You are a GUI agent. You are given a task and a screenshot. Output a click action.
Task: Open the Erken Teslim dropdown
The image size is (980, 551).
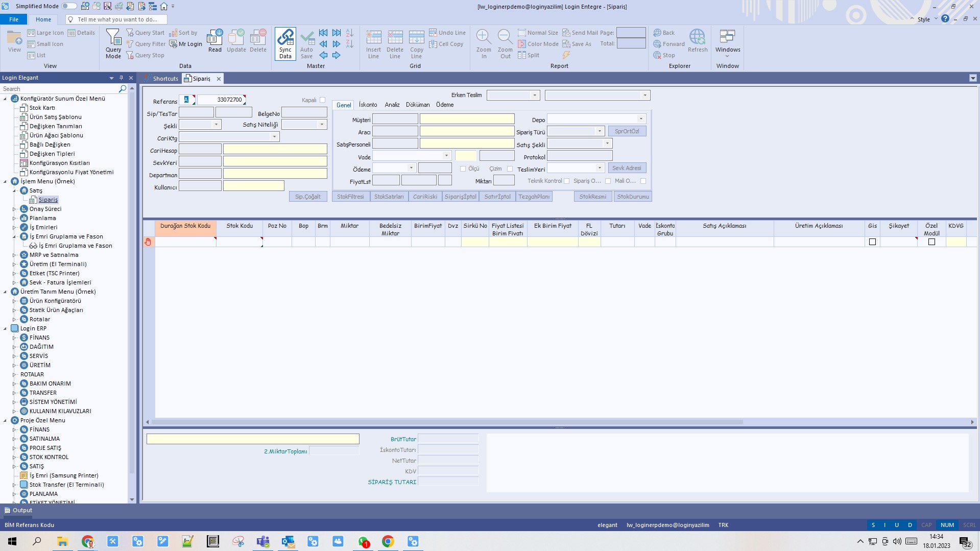tap(534, 95)
